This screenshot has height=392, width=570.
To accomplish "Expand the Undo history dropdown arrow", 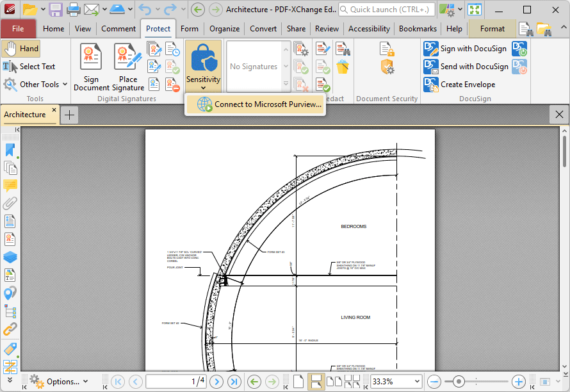I will coord(158,9).
